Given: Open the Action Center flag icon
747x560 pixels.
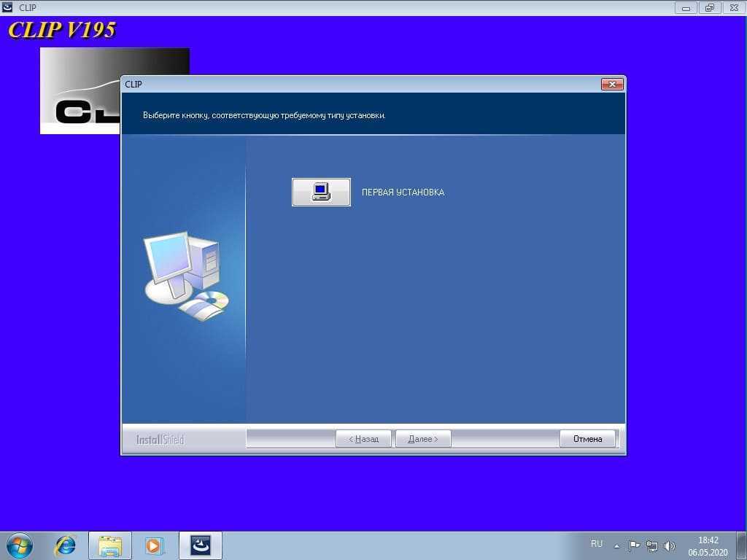Looking at the screenshot, I should click(634, 545).
